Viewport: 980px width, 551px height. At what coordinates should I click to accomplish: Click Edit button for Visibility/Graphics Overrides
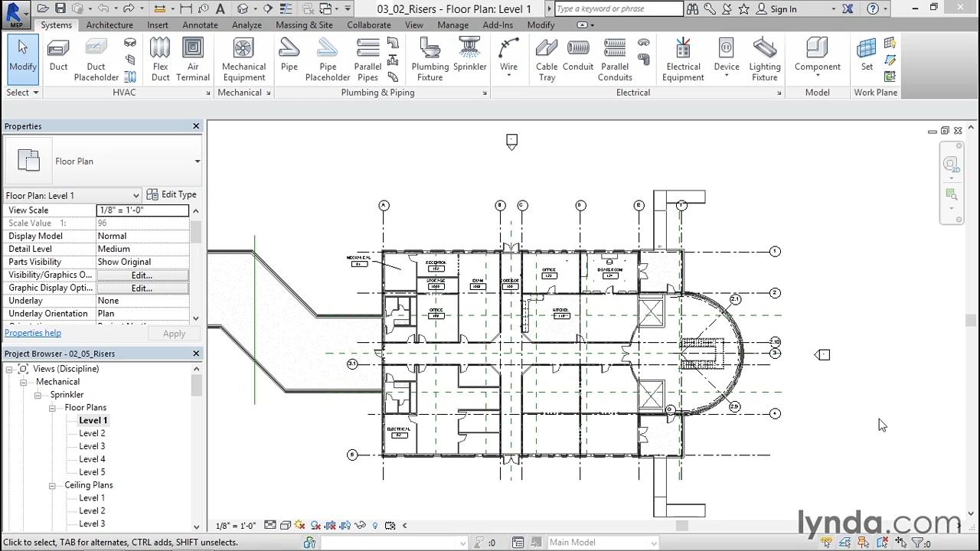(x=142, y=275)
